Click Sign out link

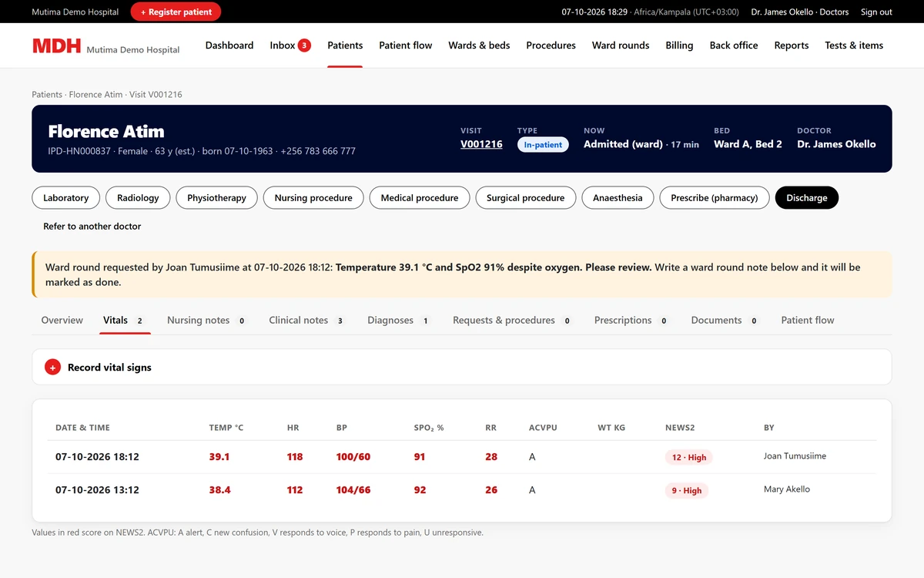point(876,12)
